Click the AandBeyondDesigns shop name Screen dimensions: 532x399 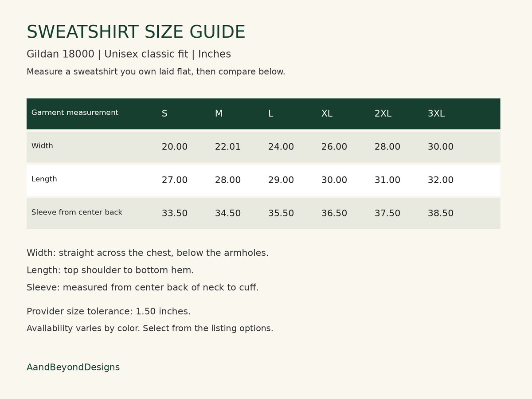(x=73, y=368)
